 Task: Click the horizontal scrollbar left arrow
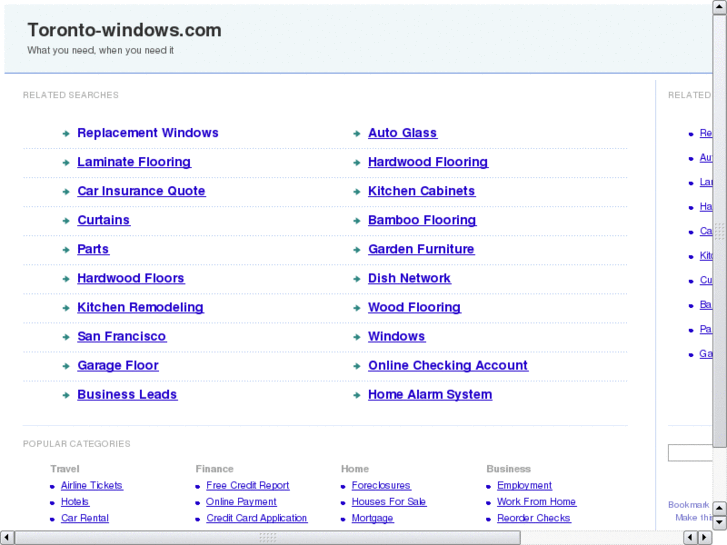tap(7, 538)
